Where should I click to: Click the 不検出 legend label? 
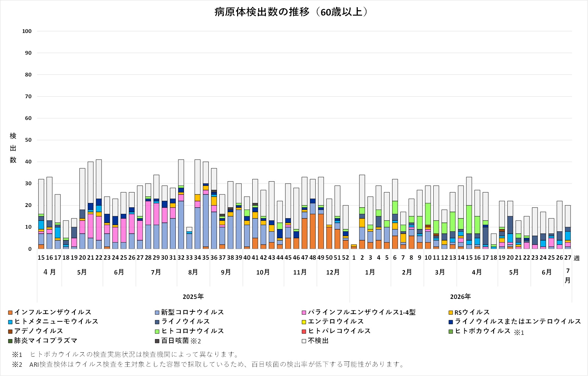pyautogui.click(x=318, y=340)
